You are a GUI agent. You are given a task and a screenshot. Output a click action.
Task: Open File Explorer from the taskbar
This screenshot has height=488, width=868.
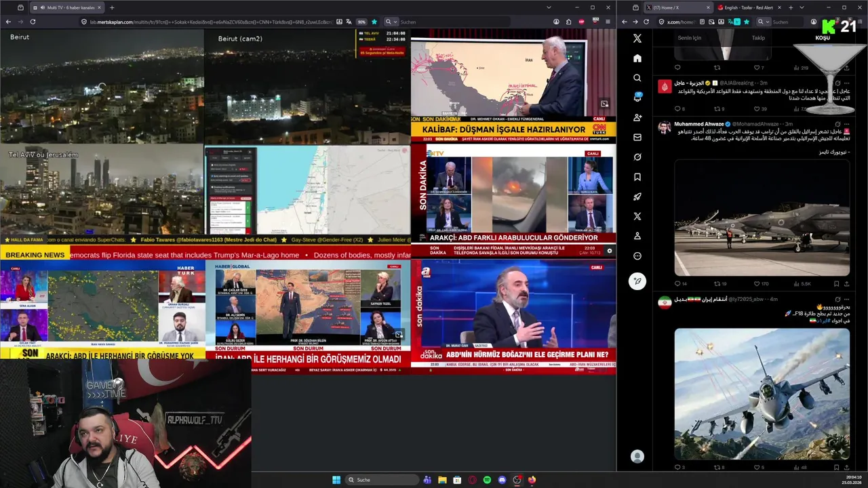[x=442, y=480]
